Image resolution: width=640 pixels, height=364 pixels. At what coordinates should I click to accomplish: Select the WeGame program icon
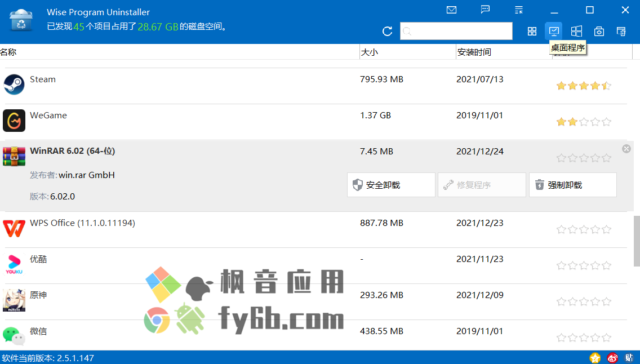pyautogui.click(x=14, y=121)
